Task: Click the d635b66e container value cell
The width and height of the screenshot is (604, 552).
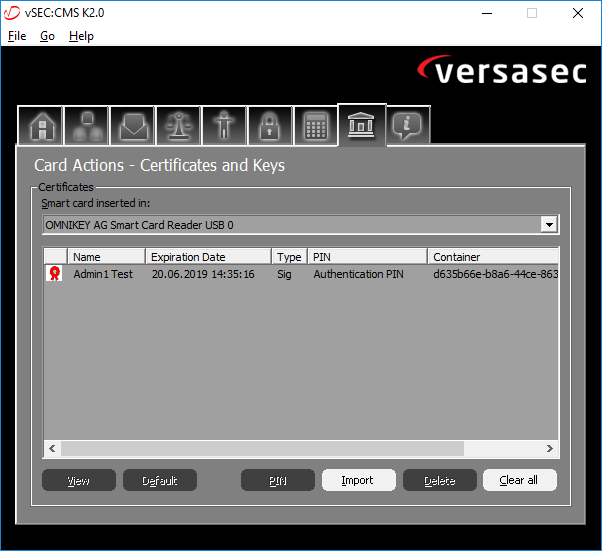Action: tap(496, 274)
